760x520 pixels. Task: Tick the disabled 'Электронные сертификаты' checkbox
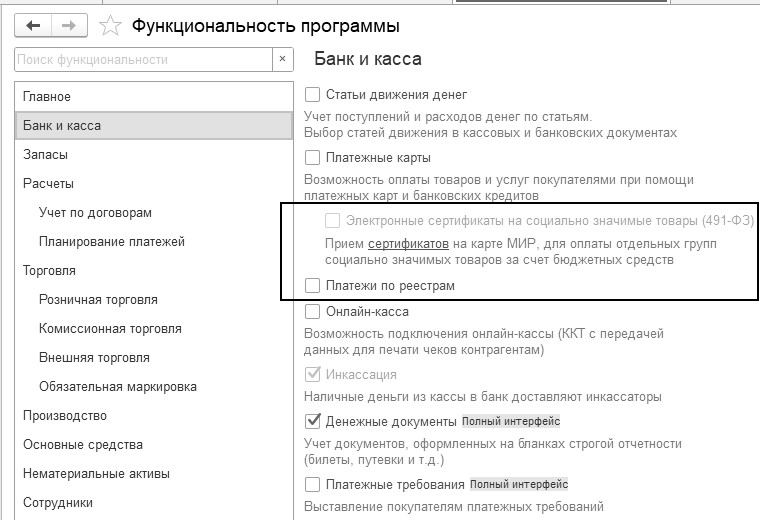(332, 221)
